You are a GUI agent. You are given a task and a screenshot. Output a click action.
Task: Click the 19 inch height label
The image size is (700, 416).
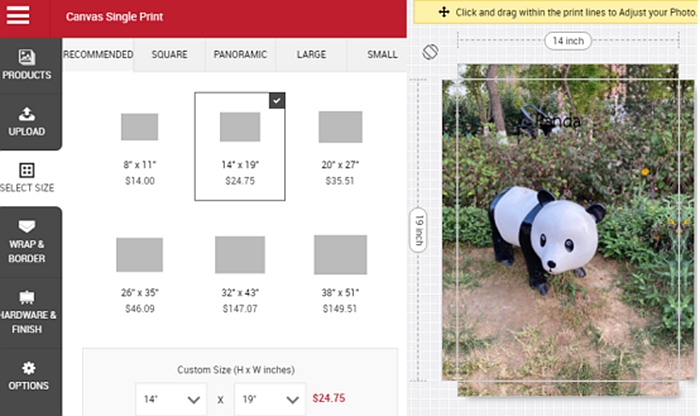click(x=419, y=230)
